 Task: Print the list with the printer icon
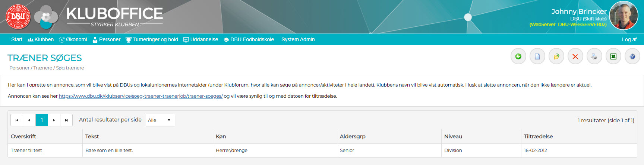(594, 56)
